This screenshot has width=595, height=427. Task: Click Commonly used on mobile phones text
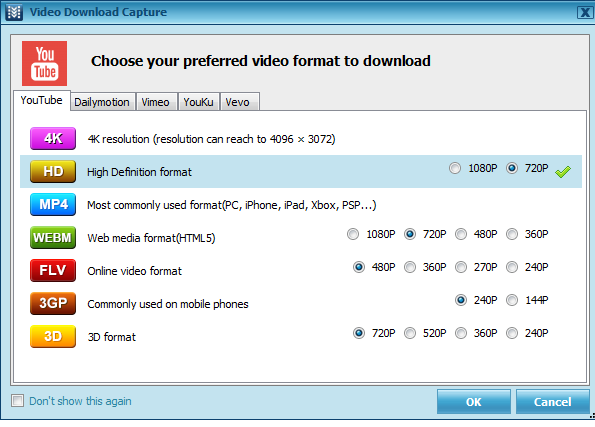[x=168, y=304]
